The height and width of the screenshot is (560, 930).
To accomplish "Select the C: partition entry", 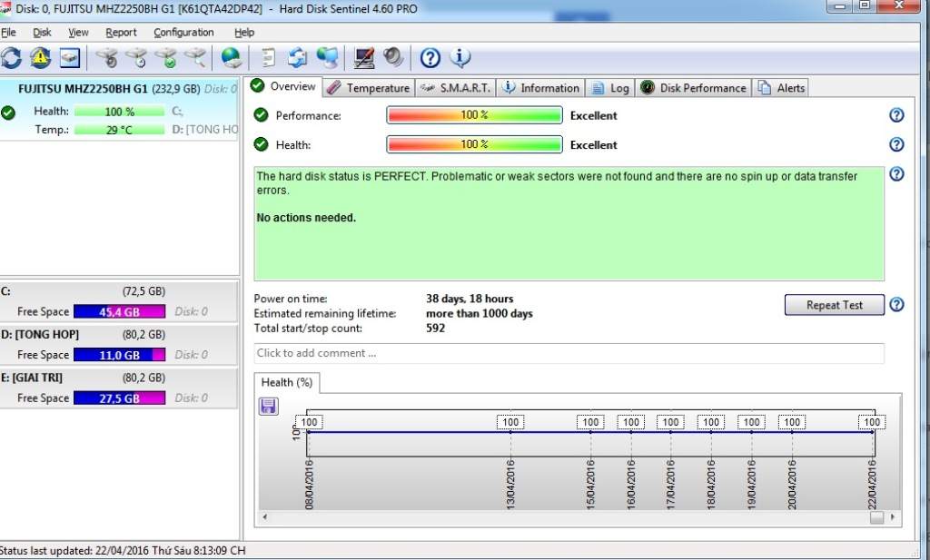I will click(119, 301).
